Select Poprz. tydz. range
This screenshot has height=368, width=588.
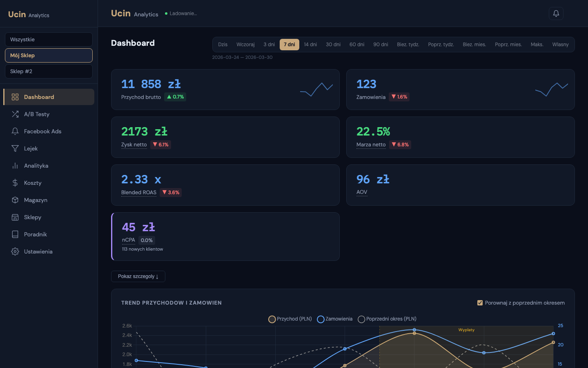coord(441,45)
